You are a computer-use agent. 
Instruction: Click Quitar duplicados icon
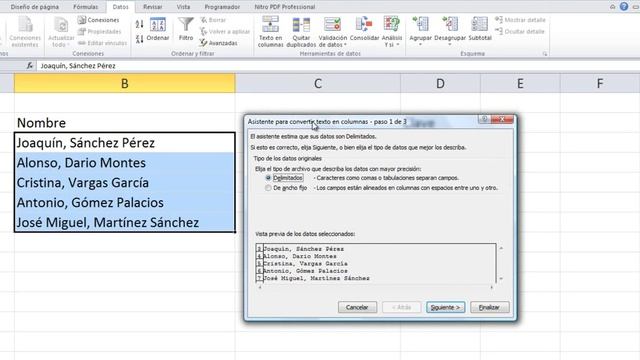(x=301, y=24)
